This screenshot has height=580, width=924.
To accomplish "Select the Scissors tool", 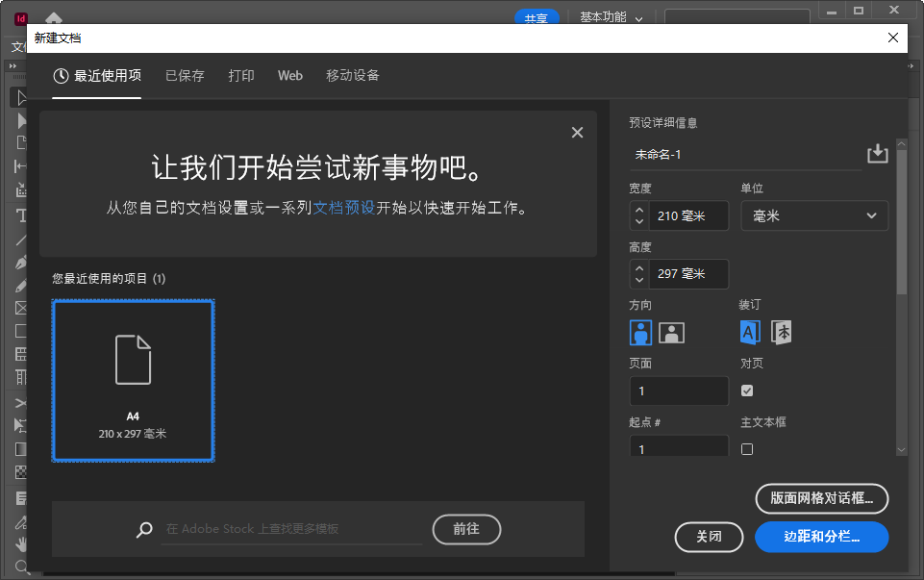I will click(x=20, y=403).
